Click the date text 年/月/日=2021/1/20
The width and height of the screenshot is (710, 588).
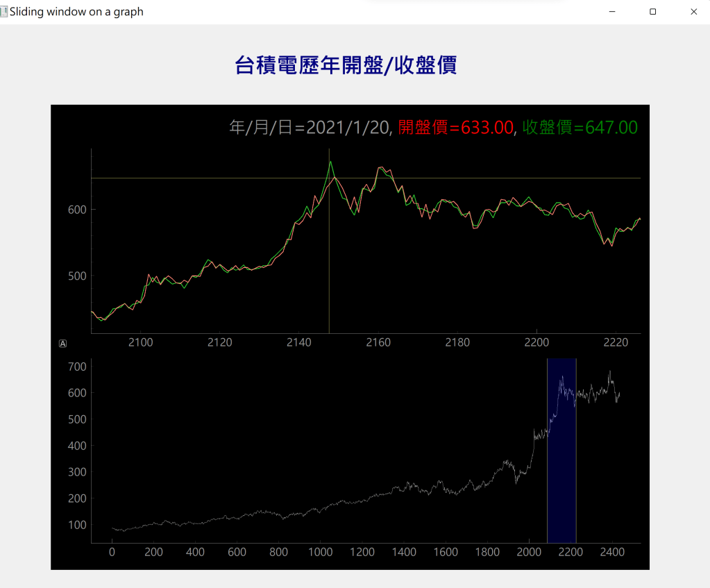pyautogui.click(x=310, y=128)
